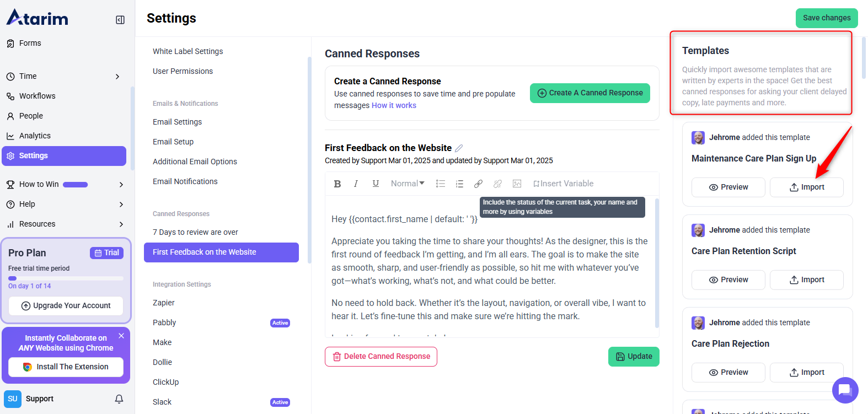Insert a numbered list
Image resolution: width=868 pixels, height=414 pixels.
(x=459, y=184)
